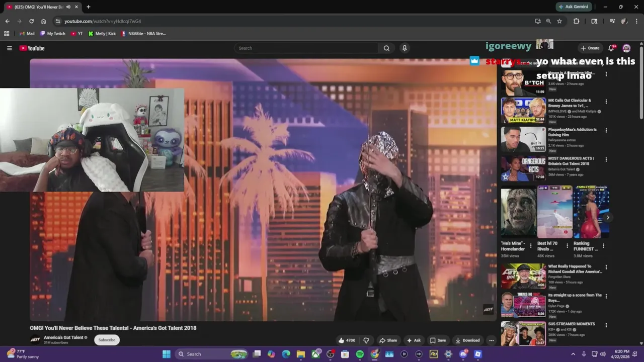Open America's Got Talent channel avatar

[x=35, y=340]
